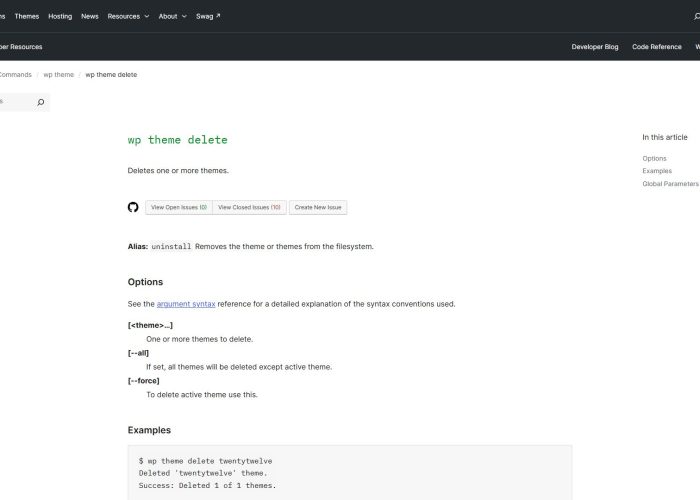Screen dimensions: 700x500
Task: Click the 'wp theme delete twentytwelve' code line
Action: [x=205, y=461]
